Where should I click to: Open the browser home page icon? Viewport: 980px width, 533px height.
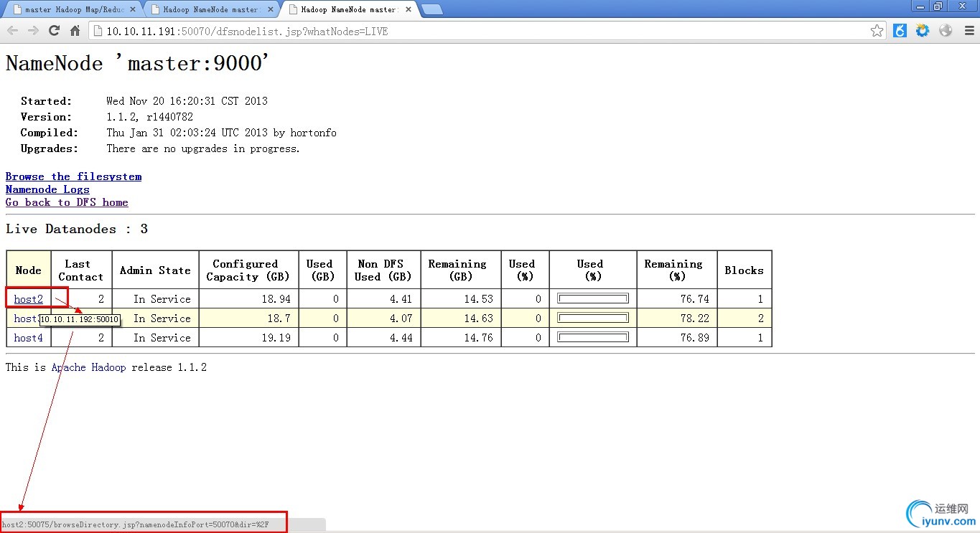click(x=75, y=31)
